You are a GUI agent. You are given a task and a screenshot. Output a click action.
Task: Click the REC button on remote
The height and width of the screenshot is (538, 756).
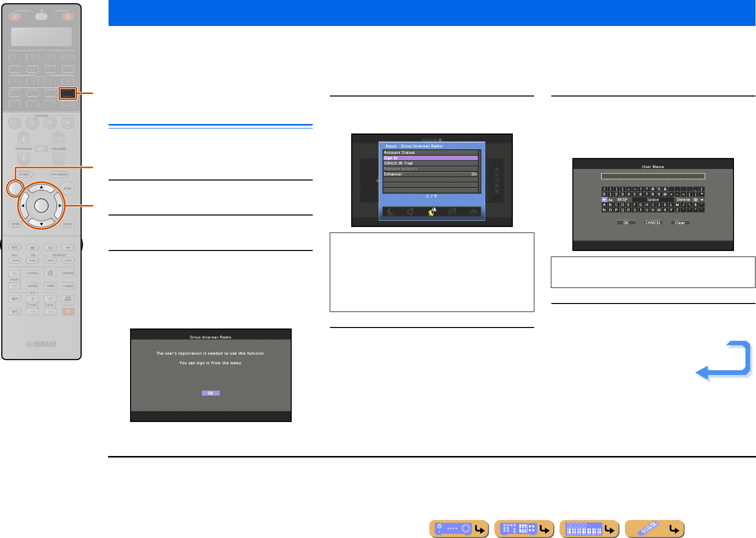pyautogui.click(x=15, y=247)
